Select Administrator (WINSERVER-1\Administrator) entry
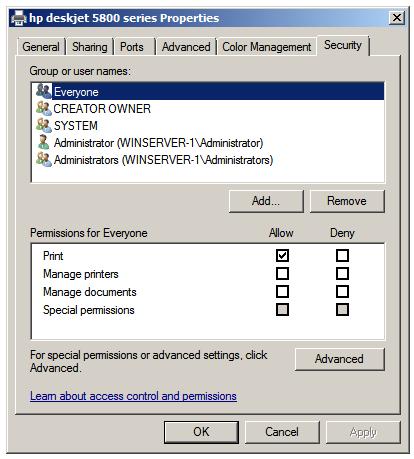414x459 pixels. click(x=209, y=143)
